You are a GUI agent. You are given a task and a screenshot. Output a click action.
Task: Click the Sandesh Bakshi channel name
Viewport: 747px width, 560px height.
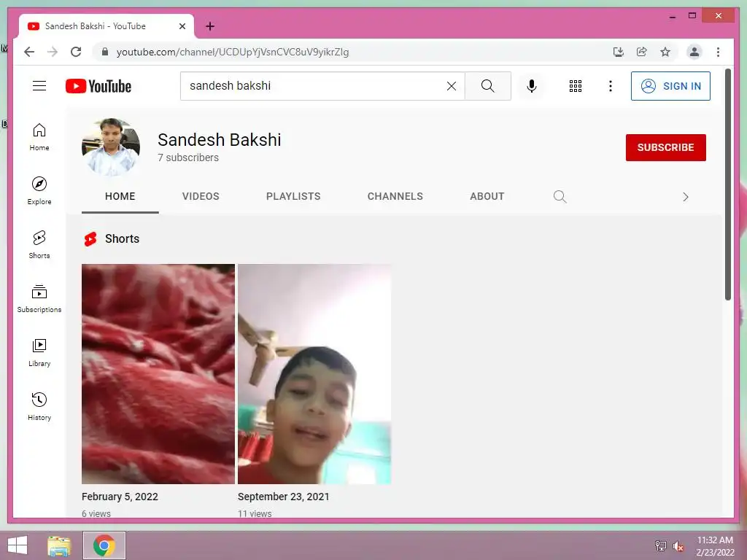219,140
